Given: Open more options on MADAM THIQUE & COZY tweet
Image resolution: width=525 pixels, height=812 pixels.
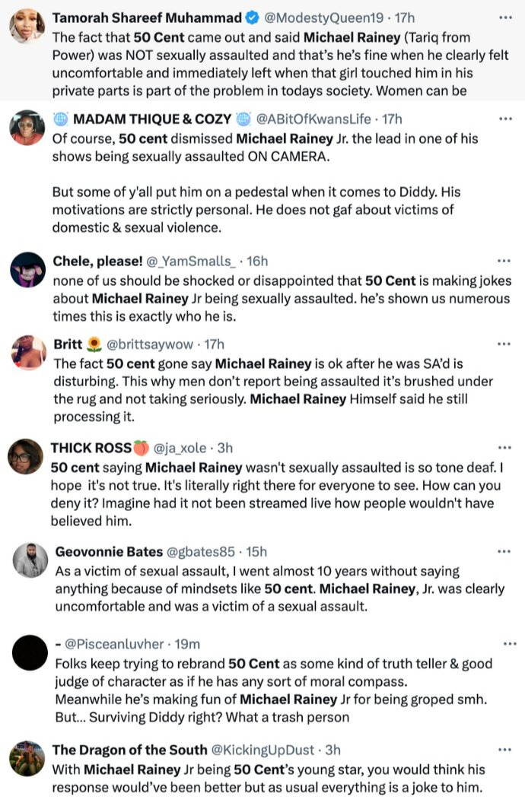Looking at the screenshot, I should [505, 119].
